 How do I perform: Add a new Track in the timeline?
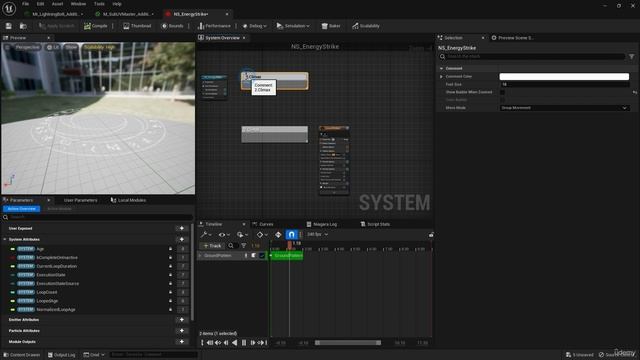pos(212,246)
